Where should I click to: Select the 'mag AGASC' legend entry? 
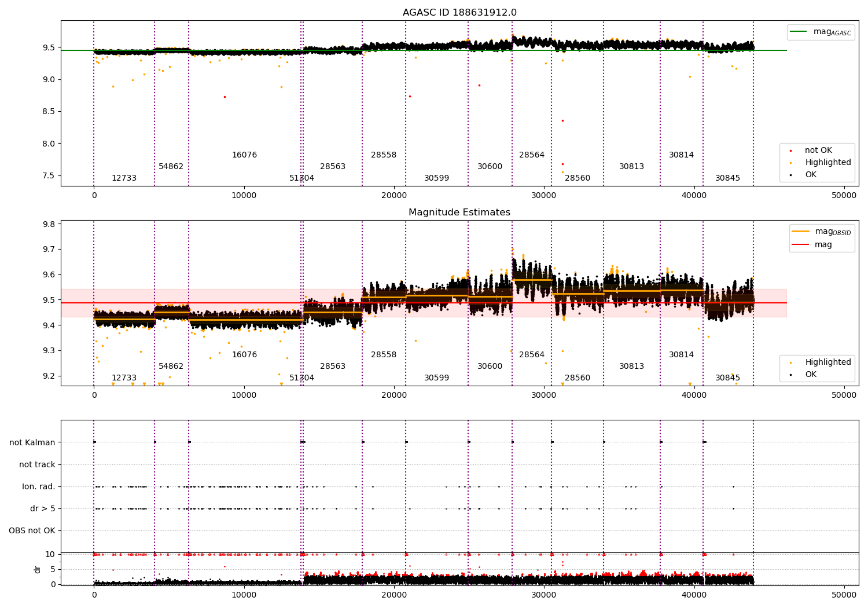(832, 32)
